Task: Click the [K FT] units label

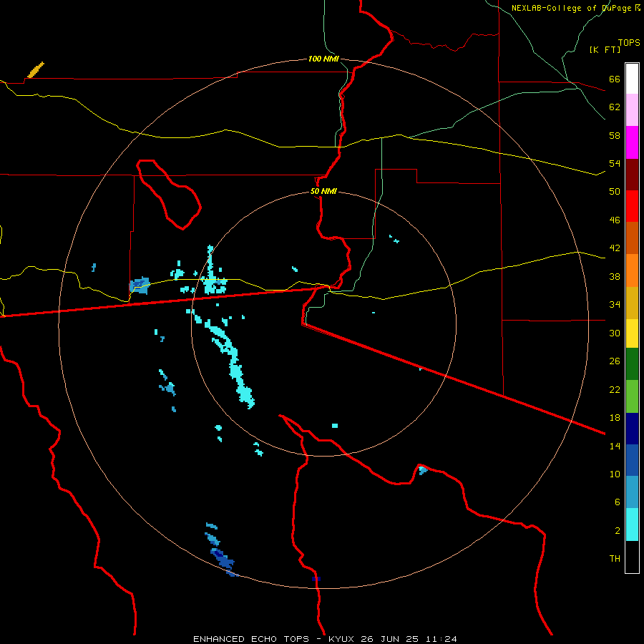Action: pyautogui.click(x=605, y=49)
